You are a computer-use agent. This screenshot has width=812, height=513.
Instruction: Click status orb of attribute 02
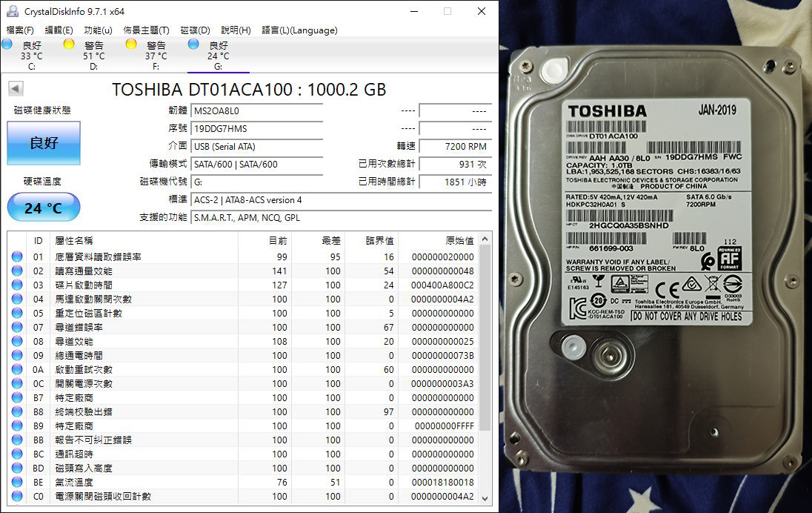tap(17, 271)
